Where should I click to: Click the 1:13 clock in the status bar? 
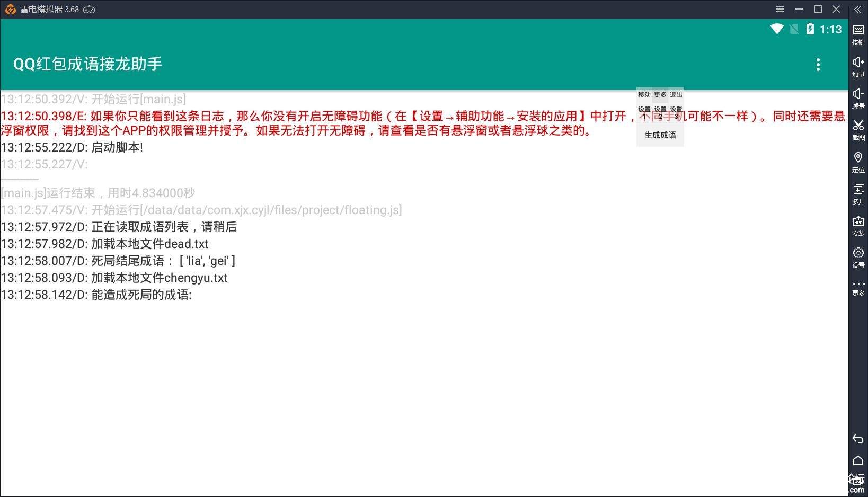click(x=831, y=30)
